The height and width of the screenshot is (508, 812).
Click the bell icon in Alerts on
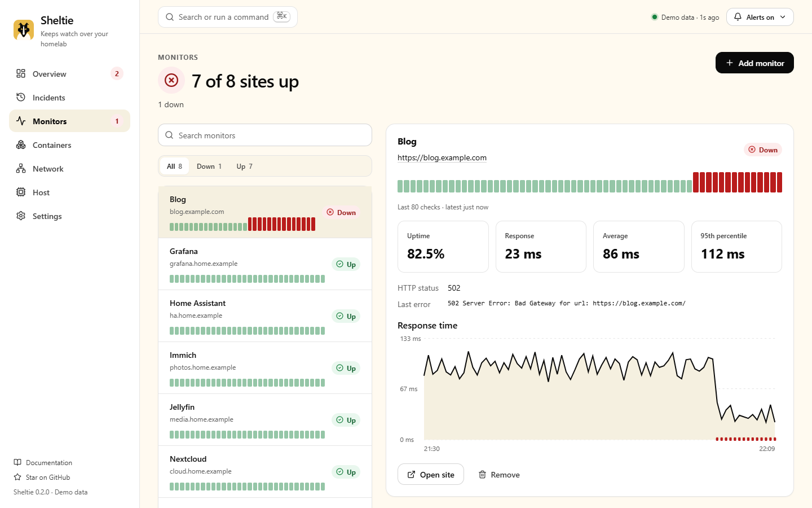pos(738,17)
